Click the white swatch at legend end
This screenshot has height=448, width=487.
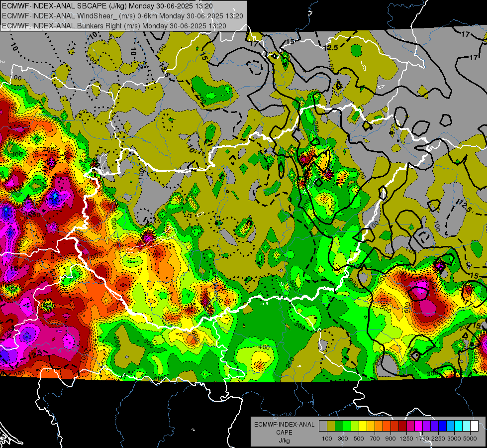(474, 426)
